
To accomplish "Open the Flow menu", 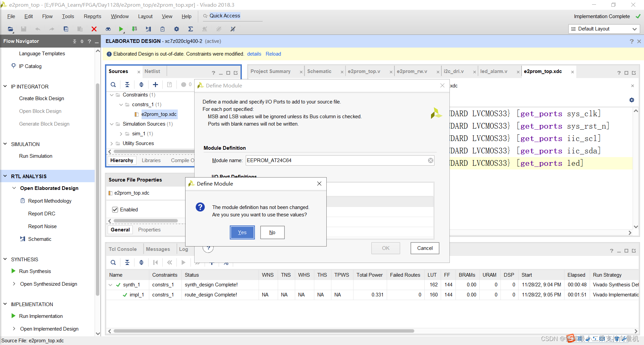I will 47,16.
